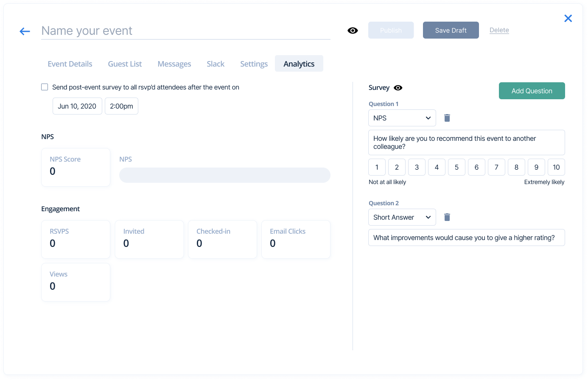Click the Views engagement card
This screenshot has width=588, height=380.
pos(76,282)
